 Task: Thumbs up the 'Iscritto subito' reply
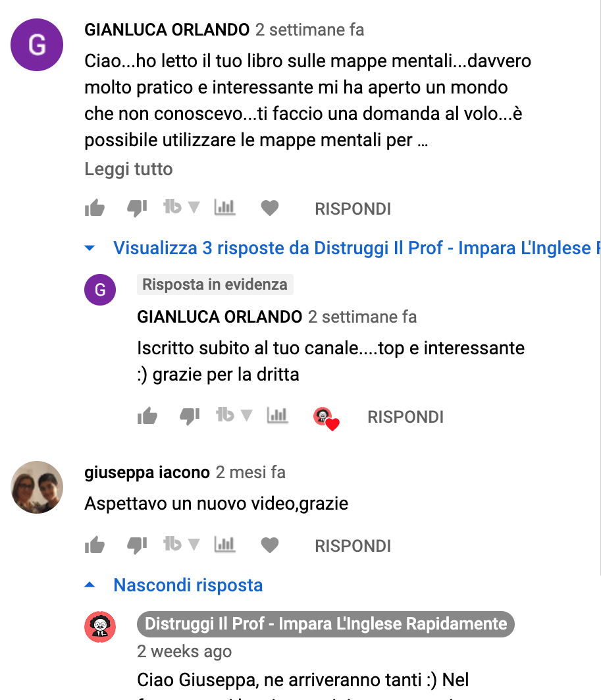tap(147, 416)
